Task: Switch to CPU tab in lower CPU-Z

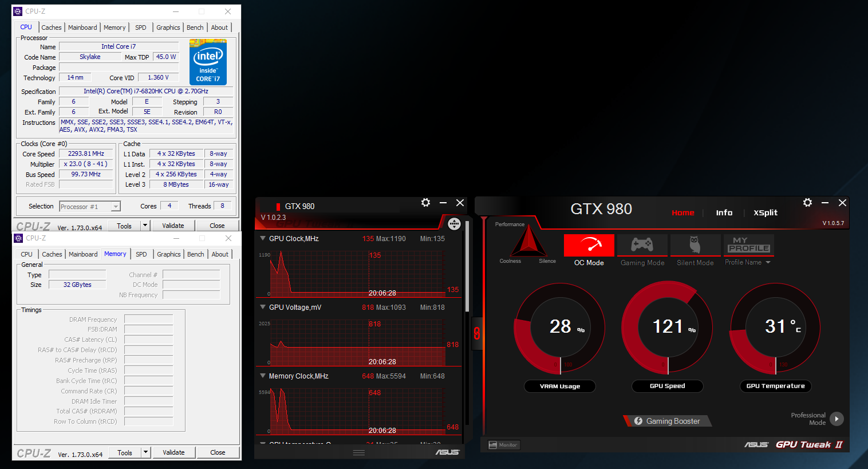Action: (26, 254)
